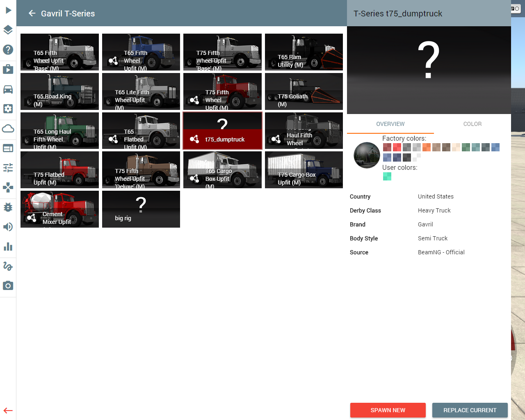Select the blue T65 Fifth Wheel Upfit (M) thumbnail
Image resolution: width=525 pixels, height=420 pixels.
point(141,52)
